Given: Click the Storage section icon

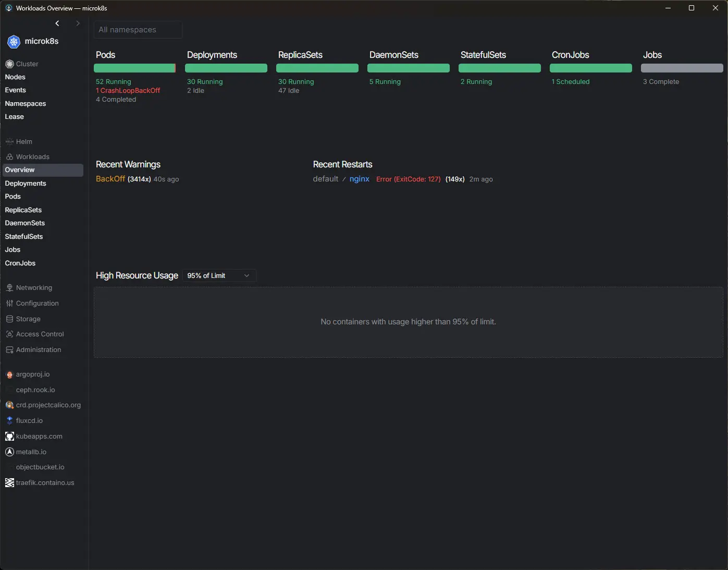Looking at the screenshot, I should tap(9, 319).
